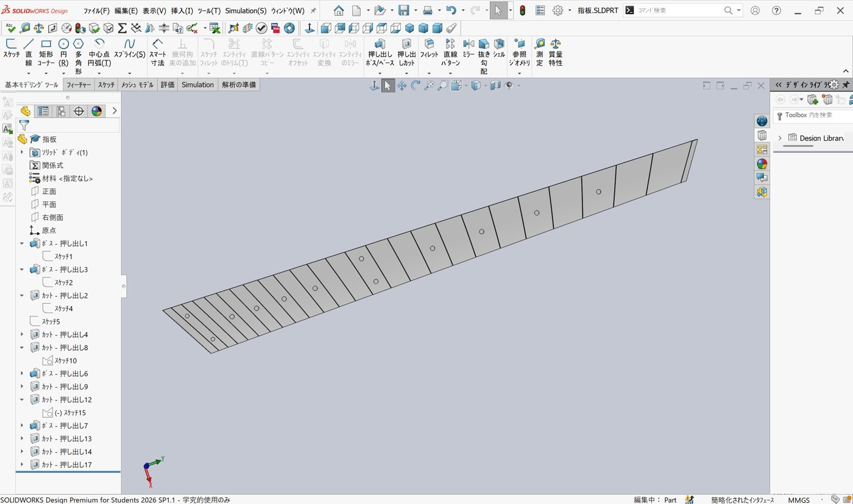Click the スケッチ (Sketch) tool icon

pyautogui.click(x=11, y=49)
